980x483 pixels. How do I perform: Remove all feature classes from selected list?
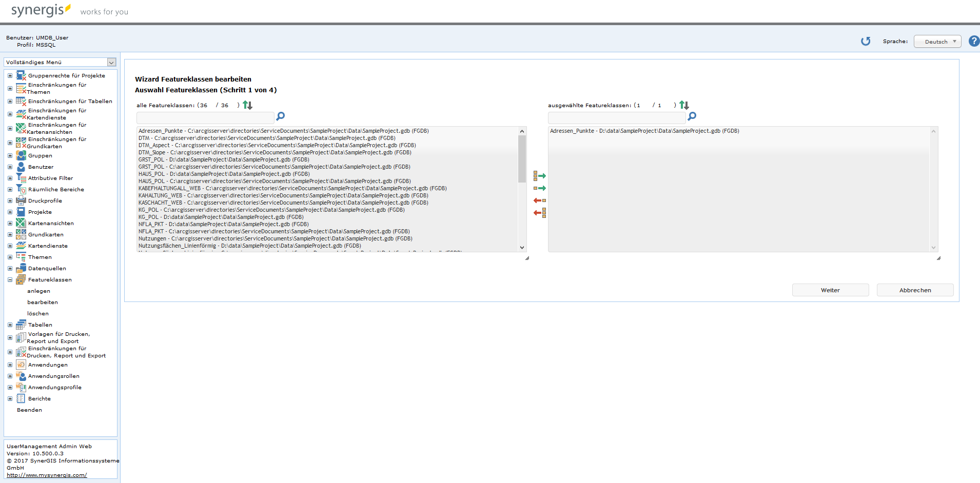[539, 213]
